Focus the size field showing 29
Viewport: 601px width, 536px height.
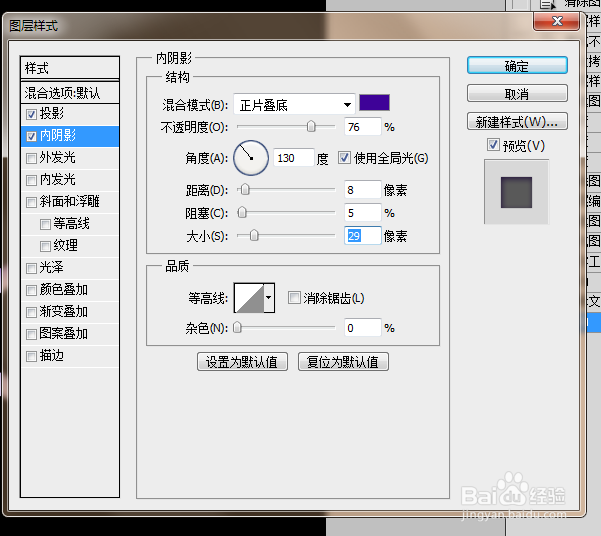click(x=363, y=236)
